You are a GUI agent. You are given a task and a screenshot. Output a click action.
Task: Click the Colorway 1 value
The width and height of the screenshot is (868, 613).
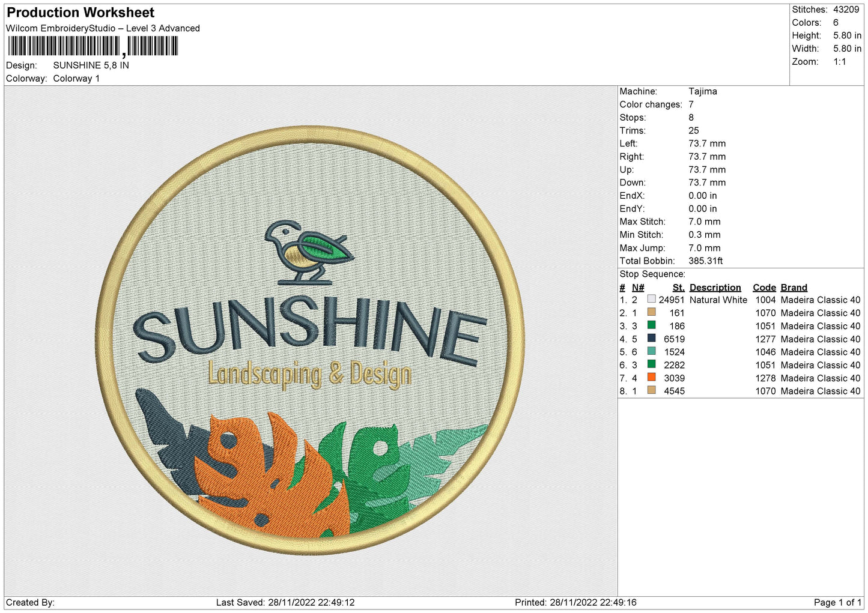click(x=76, y=79)
